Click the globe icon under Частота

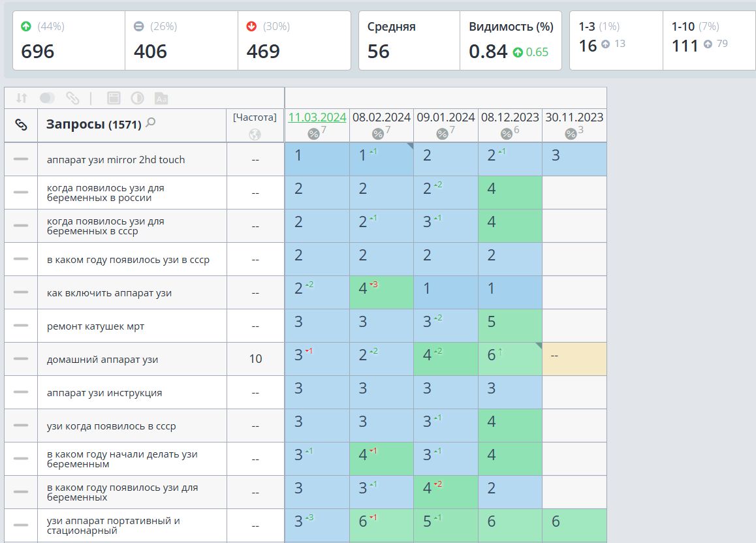click(x=255, y=134)
